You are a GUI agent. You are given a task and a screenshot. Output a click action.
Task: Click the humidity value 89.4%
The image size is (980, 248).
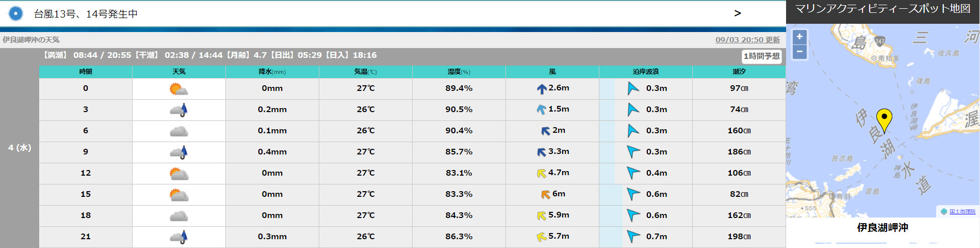[x=459, y=88]
